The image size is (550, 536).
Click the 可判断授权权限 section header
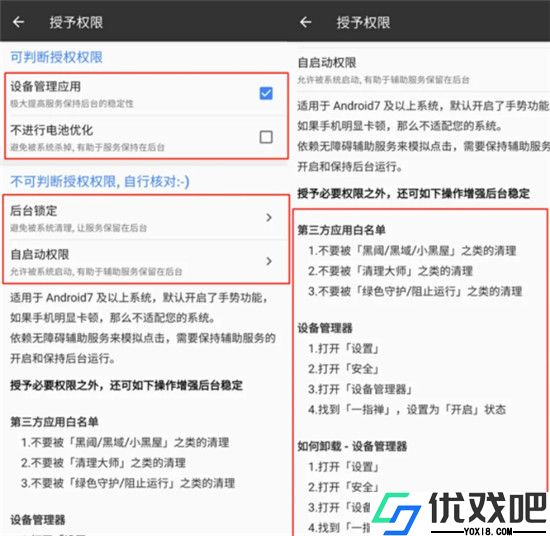56,57
